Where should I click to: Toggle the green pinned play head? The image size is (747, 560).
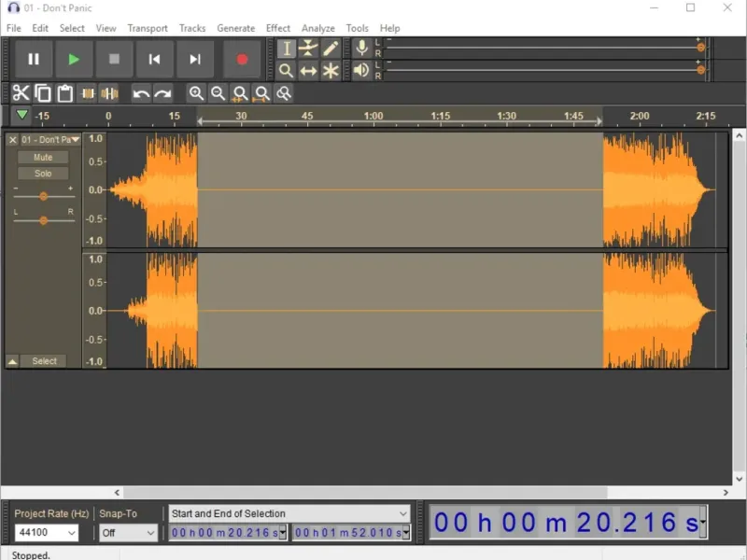(21, 115)
